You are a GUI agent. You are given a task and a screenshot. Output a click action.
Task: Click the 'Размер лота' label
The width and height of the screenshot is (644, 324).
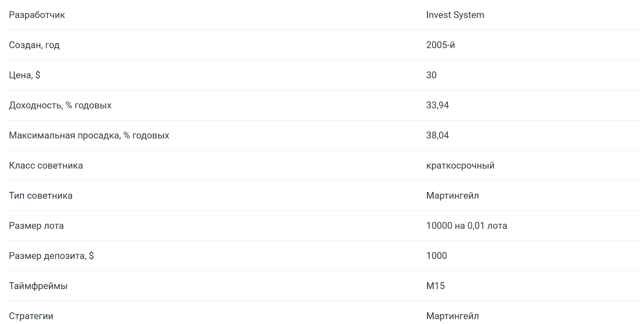pyautogui.click(x=36, y=226)
